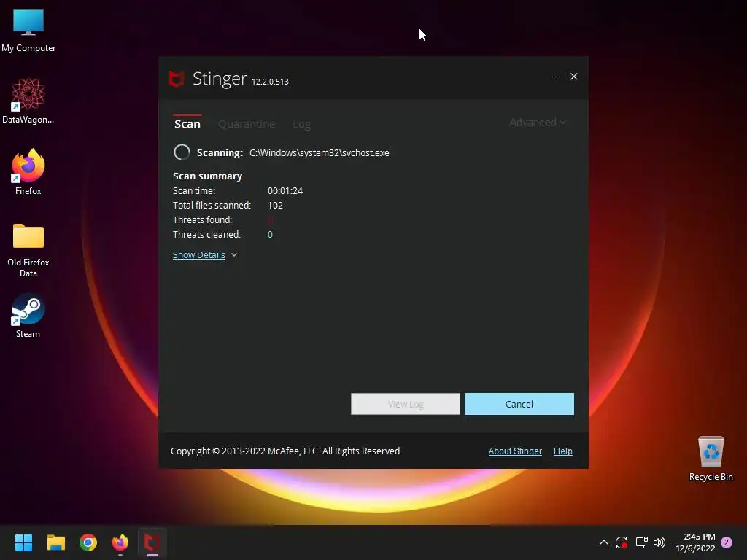Select the DataWagon desktop shortcut

(28, 101)
